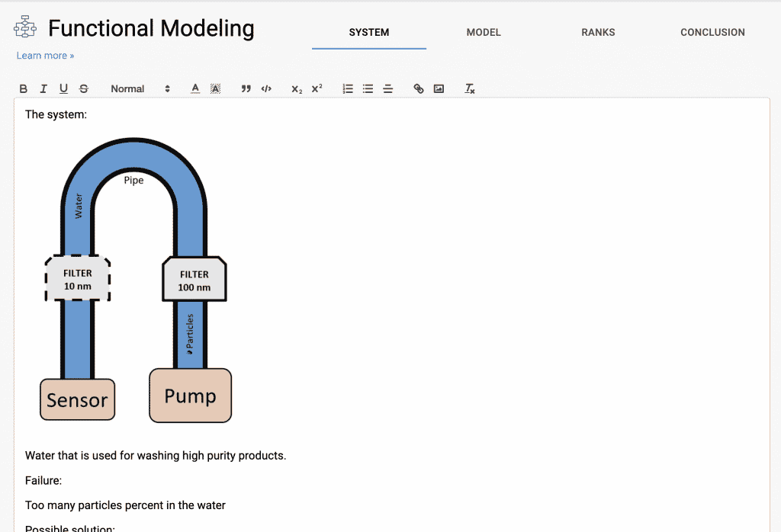Open the Learn more link

click(x=45, y=56)
